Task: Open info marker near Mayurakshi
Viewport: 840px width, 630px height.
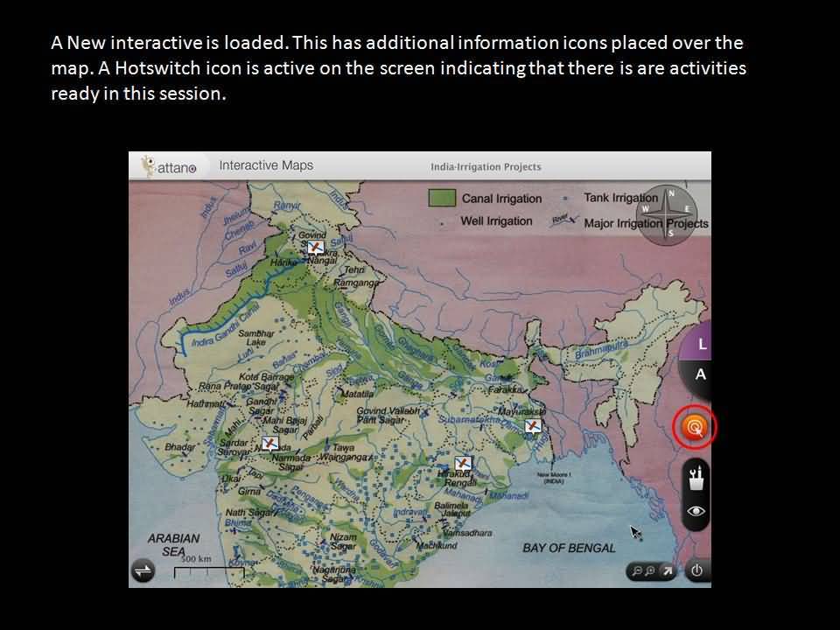Action: pyautogui.click(x=532, y=426)
